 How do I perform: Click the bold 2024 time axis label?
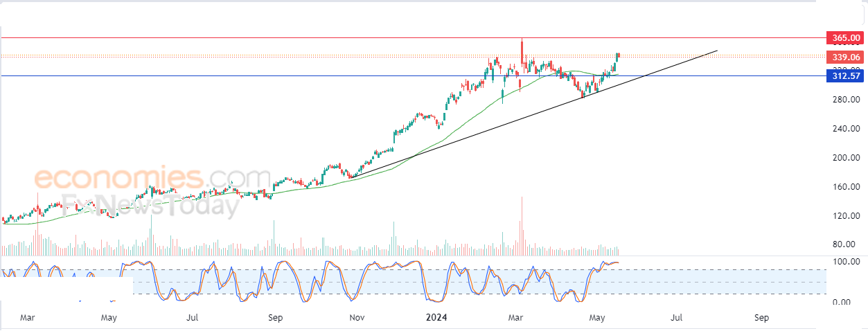(x=436, y=318)
